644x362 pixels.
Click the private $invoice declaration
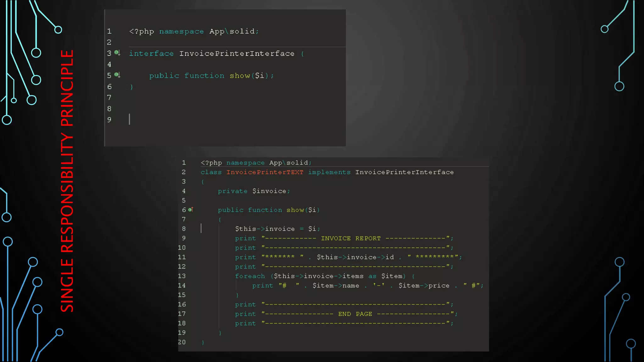(x=254, y=191)
